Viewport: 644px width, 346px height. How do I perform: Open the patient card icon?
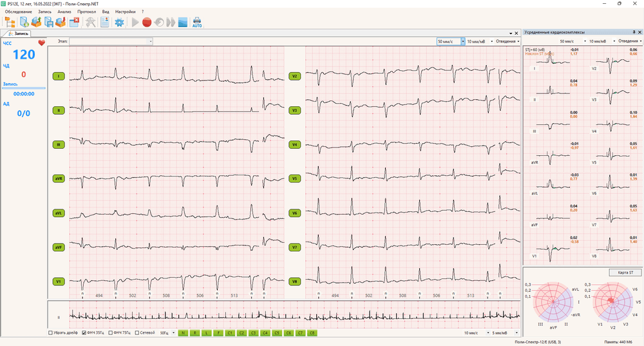click(105, 22)
